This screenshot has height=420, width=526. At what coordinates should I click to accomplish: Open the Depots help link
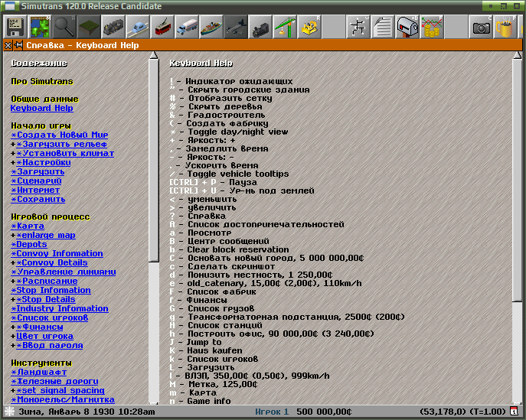pyautogui.click(x=29, y=244)
